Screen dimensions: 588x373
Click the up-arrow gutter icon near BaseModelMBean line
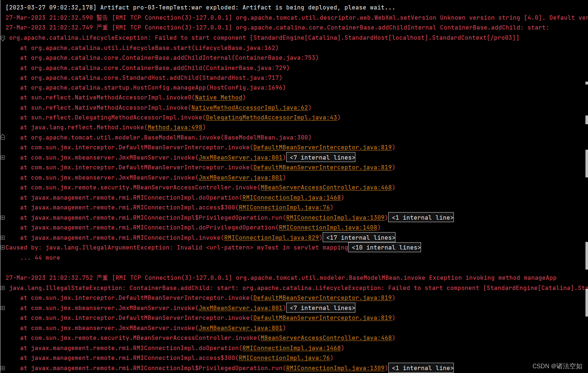[3, 137]
